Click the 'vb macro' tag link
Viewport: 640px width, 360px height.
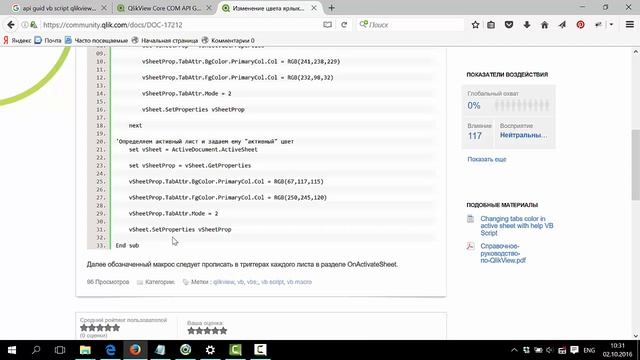299,282
